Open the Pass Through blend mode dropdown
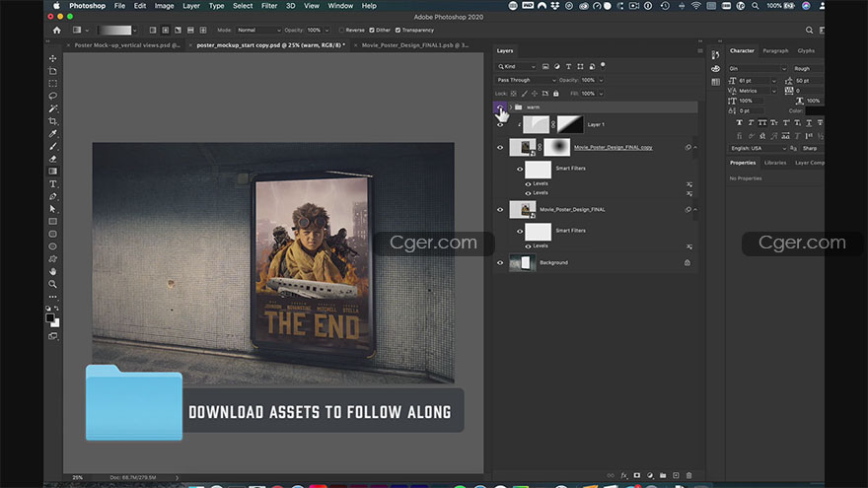Screen dimensions: 868x488 coord(526,80)
